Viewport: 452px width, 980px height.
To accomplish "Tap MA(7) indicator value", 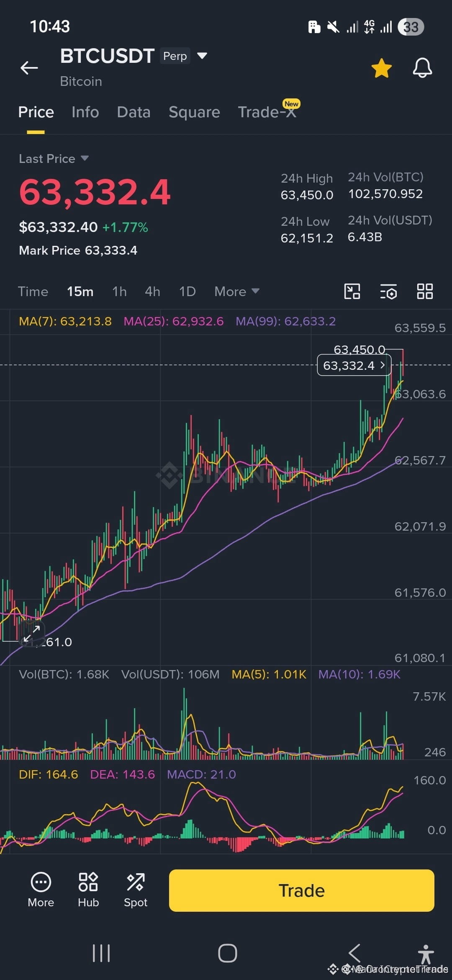I will click(65, 321).
